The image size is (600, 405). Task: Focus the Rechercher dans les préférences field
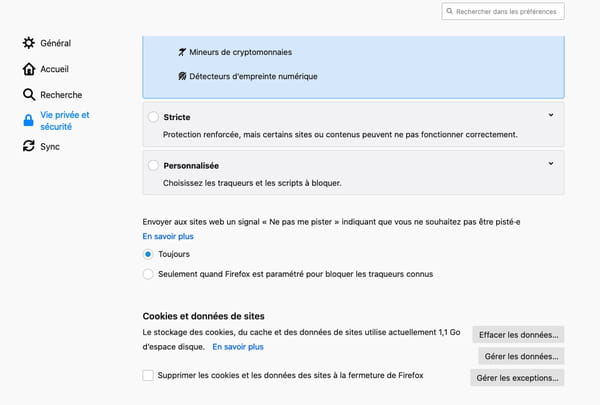[503, 11]
